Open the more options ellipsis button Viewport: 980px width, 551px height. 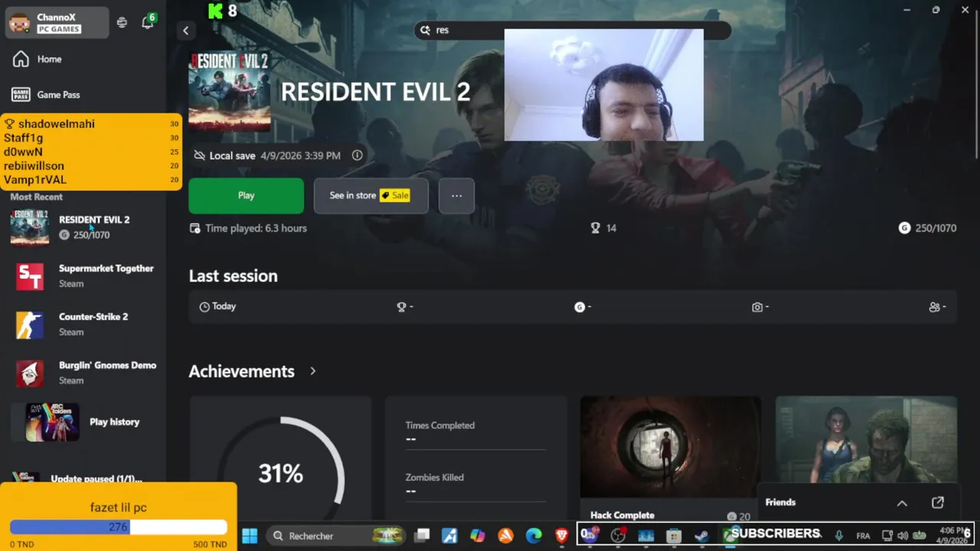coord(456,195)
